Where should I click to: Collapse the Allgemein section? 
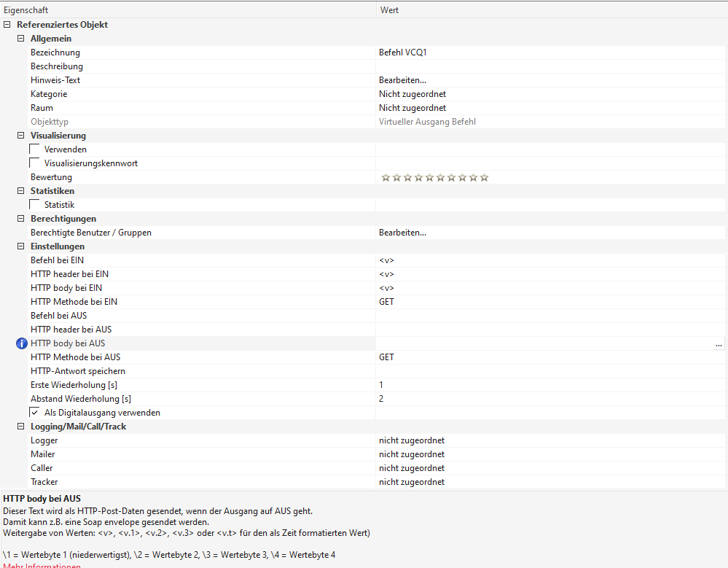click(x=20, y=39)
